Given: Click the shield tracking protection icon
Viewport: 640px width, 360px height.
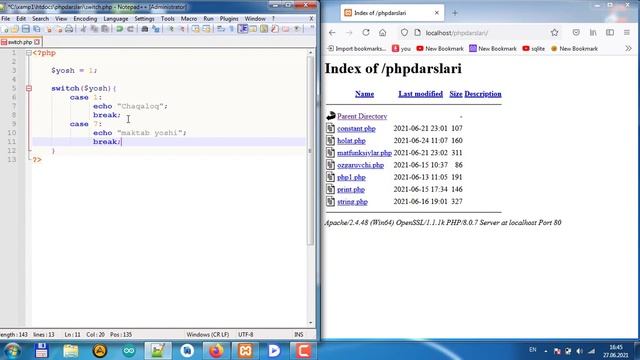Looking at the screenshot, I should 404,33.
